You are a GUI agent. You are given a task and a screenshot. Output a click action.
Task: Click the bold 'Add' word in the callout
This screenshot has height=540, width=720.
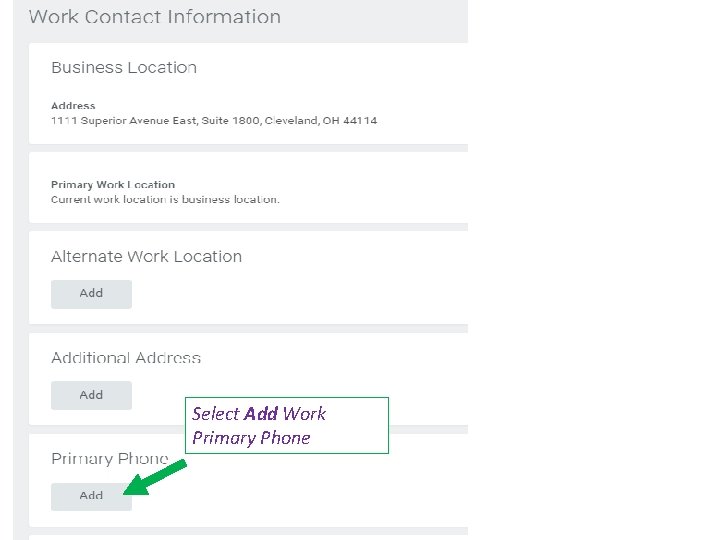coord(260,414)
